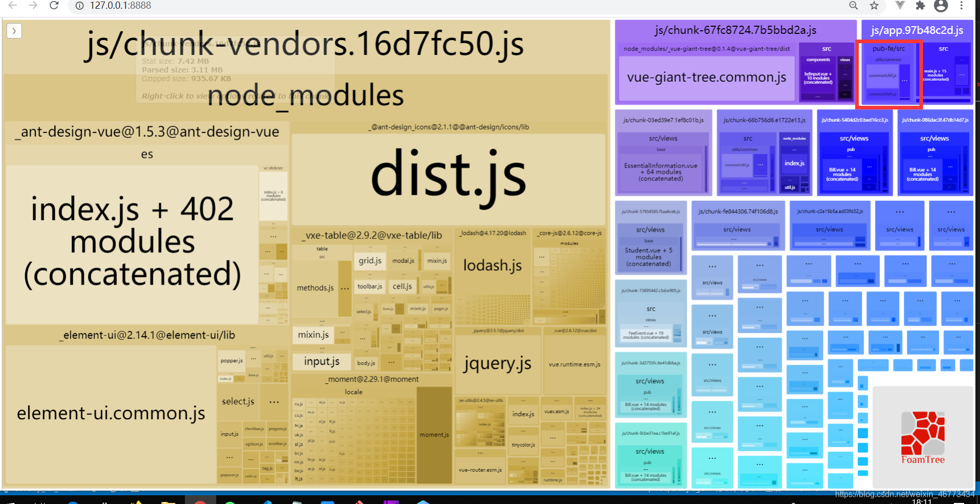Expand the sidebar with the arrow toggle
This screenshot has width=980, height=504.
tap(14, 31)
